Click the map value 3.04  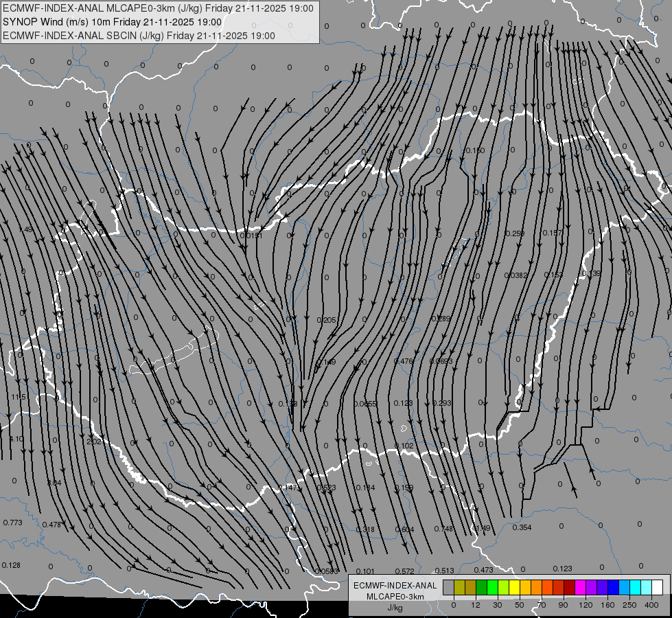tap(54, 483)
